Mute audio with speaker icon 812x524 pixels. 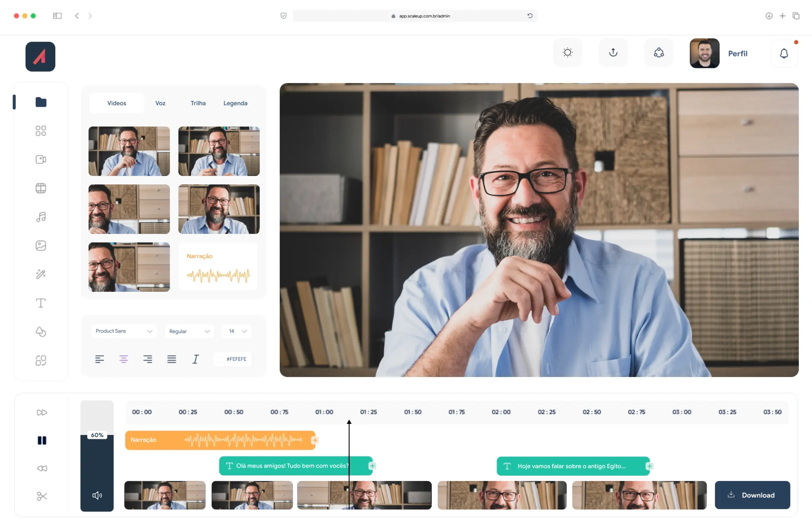click(x=97, y=495)
